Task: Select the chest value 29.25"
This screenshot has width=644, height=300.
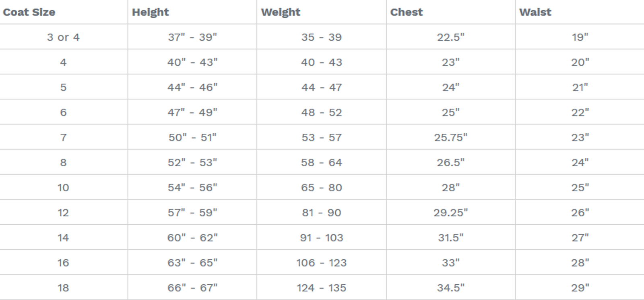Action: point(450,213)
